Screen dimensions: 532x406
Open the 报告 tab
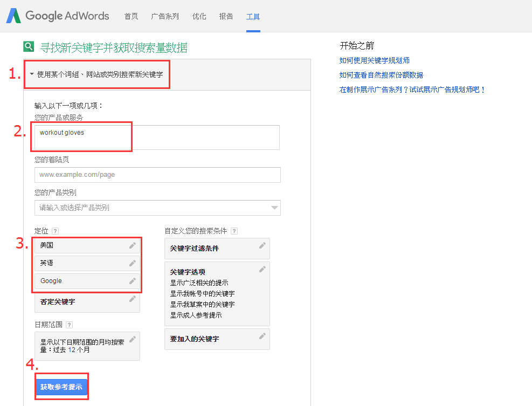[x=226, y=16]
